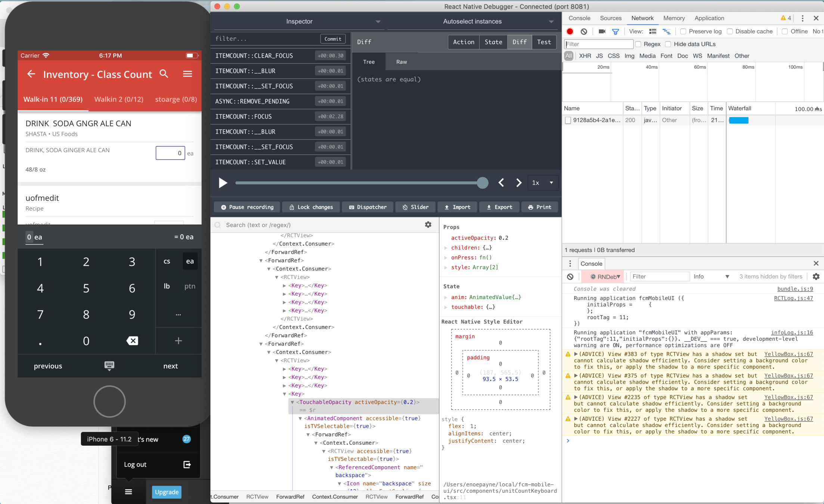Image resolution: width=824 pixels, height=504 pixels.
Task: Open element search settings gear
Action: 428,224
